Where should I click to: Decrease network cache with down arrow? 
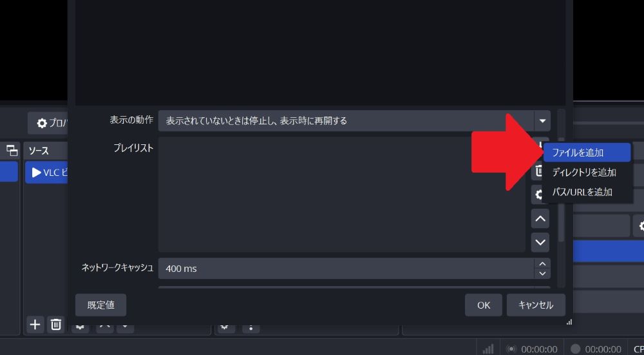(x=542, y=273)
